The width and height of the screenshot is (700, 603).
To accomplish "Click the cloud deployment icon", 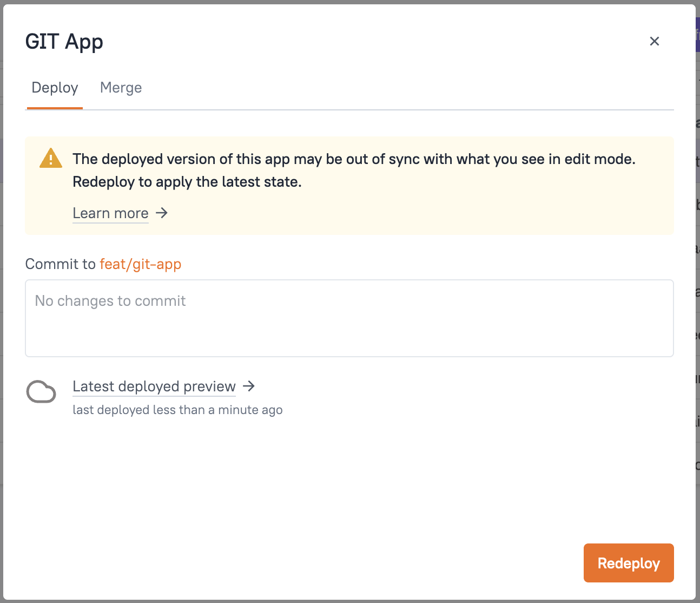I will pos(41,392).
